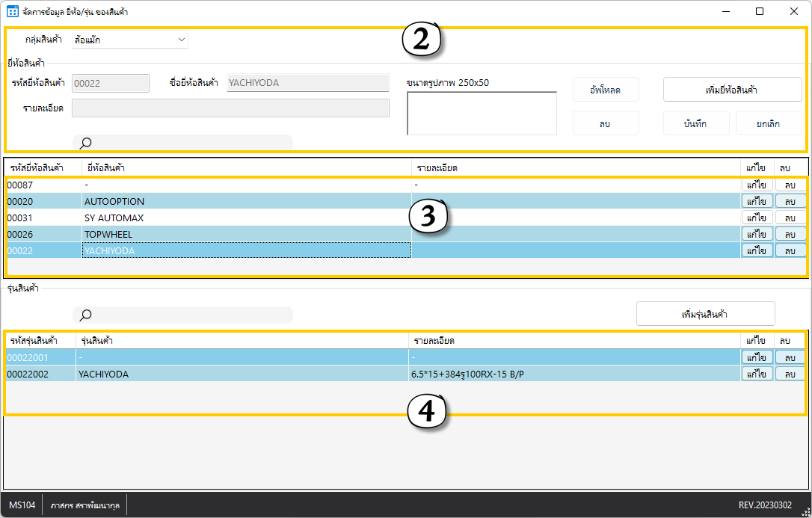This screenshot has height=518, width=812.
Task: Click the อัพโหลด image upload button
Action: pyautogui.click(x=605, y=90)
